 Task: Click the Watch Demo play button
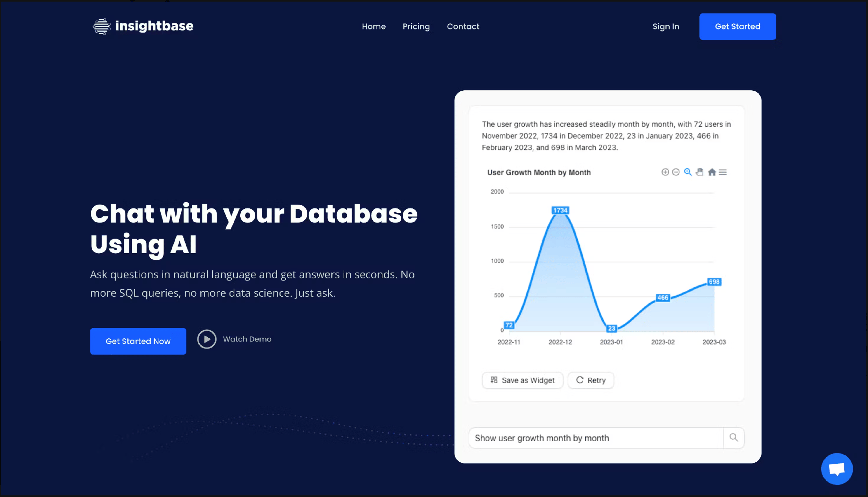tap(206, 339)
